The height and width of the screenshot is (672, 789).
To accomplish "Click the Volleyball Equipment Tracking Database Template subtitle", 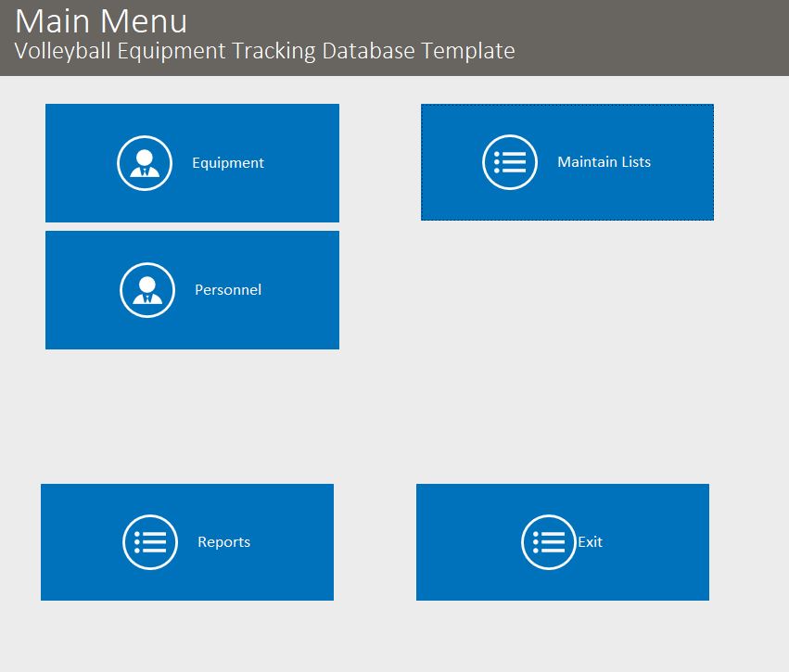I will click(264, 51).
